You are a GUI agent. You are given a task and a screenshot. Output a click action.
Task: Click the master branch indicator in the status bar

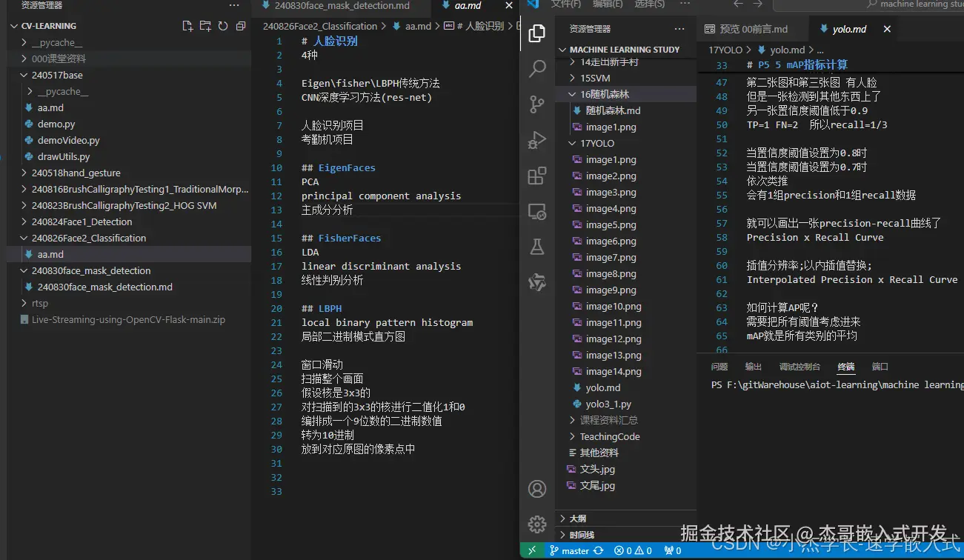click(x=571, y=550)
